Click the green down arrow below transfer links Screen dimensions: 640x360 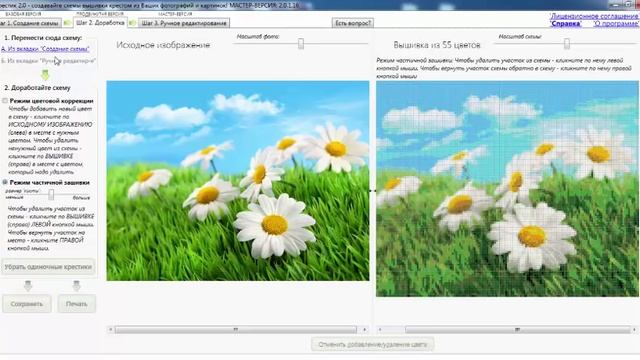[x=45, y=75]
